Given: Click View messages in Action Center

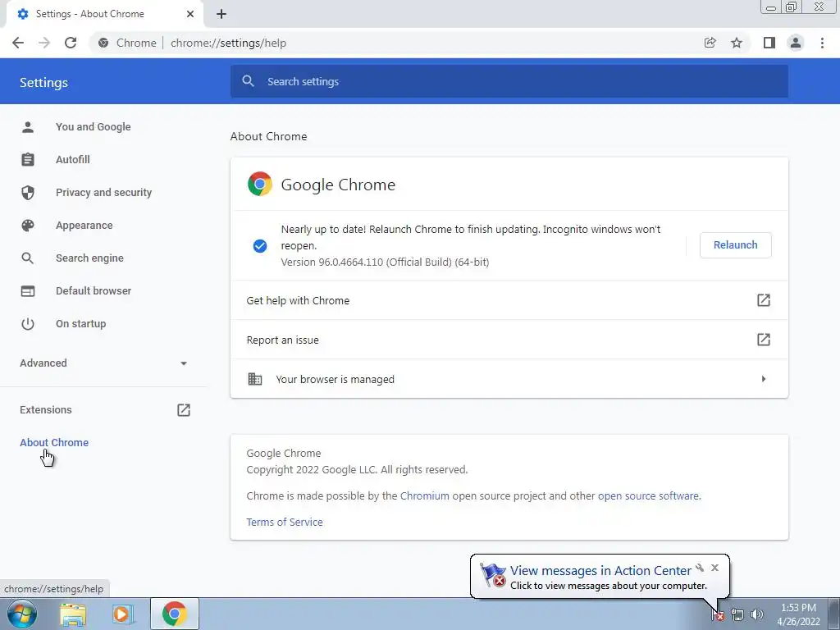Looking at the screenshot, I should pos(600,571).
